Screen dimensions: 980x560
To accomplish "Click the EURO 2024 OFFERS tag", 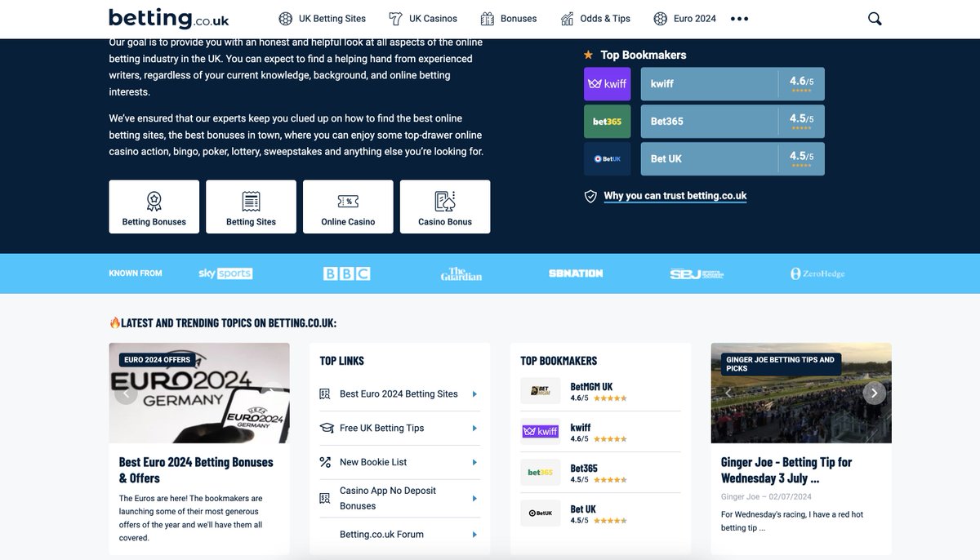I will [x=157, y=359].
